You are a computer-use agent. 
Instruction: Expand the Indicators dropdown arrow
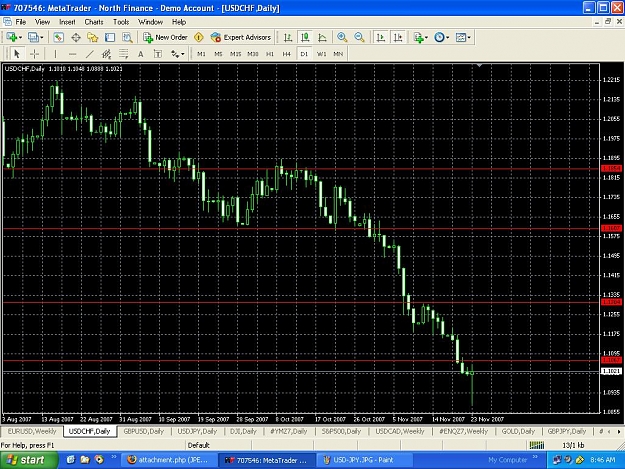(x=426, y=37)
